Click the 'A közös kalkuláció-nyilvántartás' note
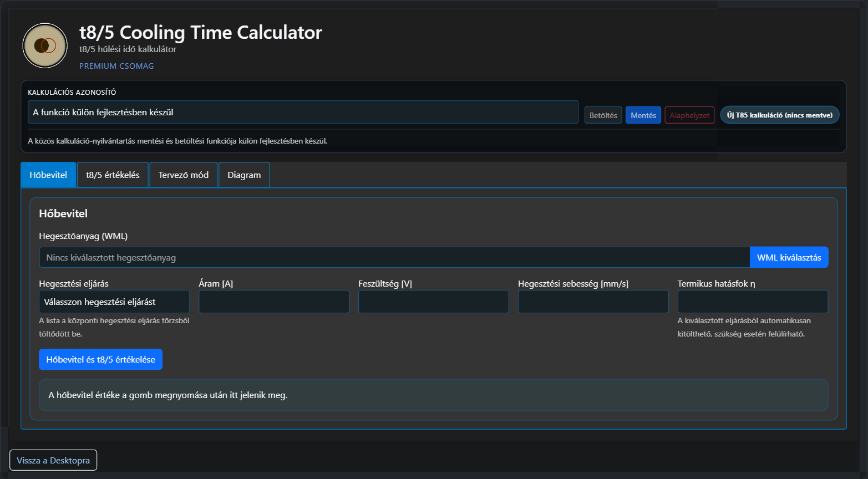868x479 pixels. (x=177, y=141)
